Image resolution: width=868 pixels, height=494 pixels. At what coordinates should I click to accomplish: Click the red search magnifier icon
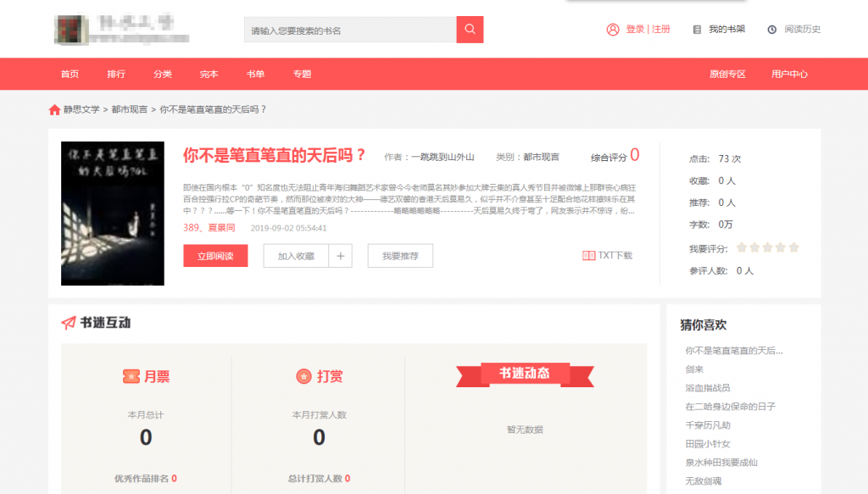tap(469, 29)
